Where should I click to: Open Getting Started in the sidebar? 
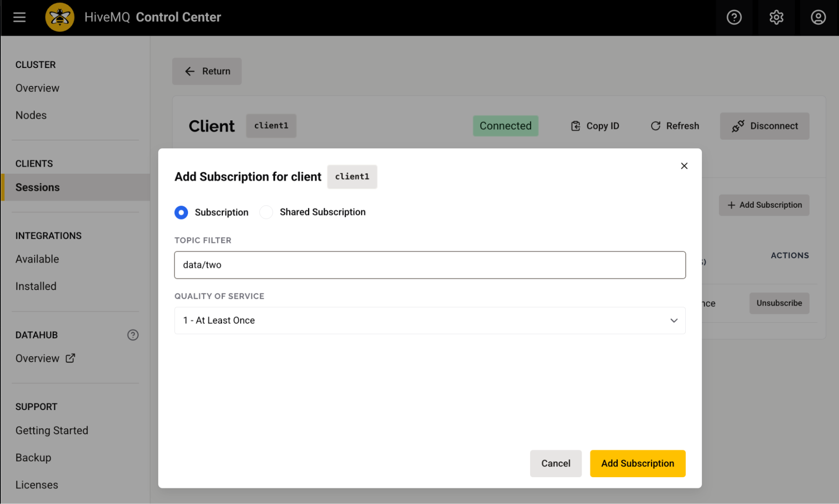[x=52, y=431]
